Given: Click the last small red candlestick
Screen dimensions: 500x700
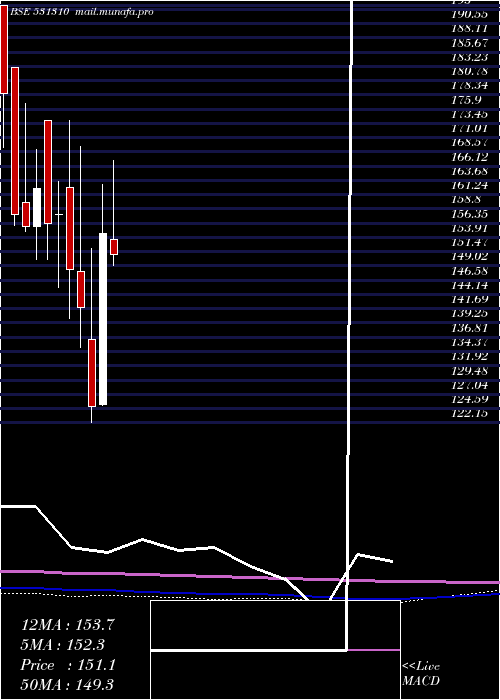Looking at the screenshot, I should pyautogui.click(x=114, y=247).
